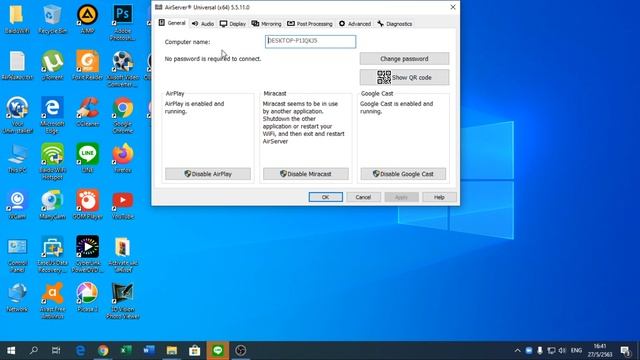The width and height of the screenshot is (640, 360).
Task: Select the GOM Player shortcut
Action: [x=87, y=204]
